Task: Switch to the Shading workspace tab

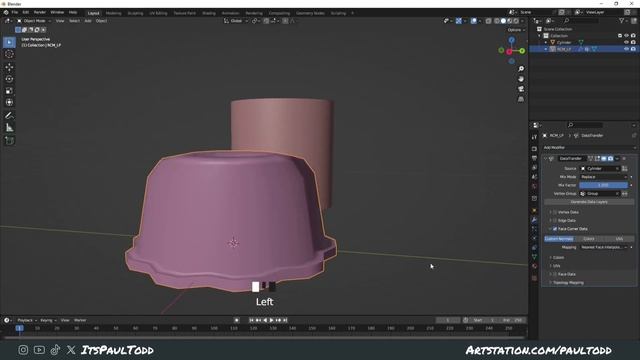Action: click(x=209, y=13)
